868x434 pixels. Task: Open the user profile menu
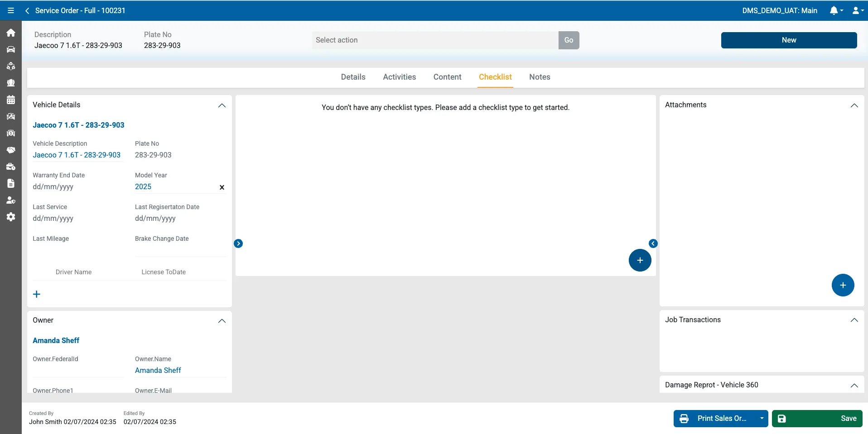coord(858,10)
